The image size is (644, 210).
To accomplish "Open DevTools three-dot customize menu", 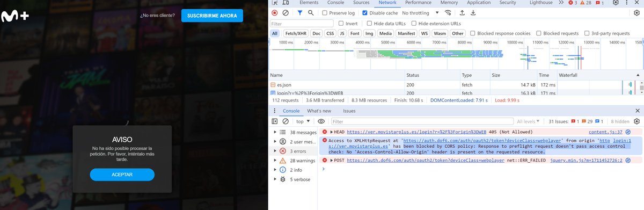I will point(627,3).
